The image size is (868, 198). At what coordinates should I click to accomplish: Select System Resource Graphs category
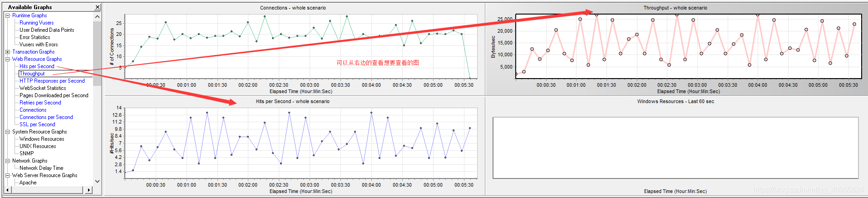coord(39,132)
